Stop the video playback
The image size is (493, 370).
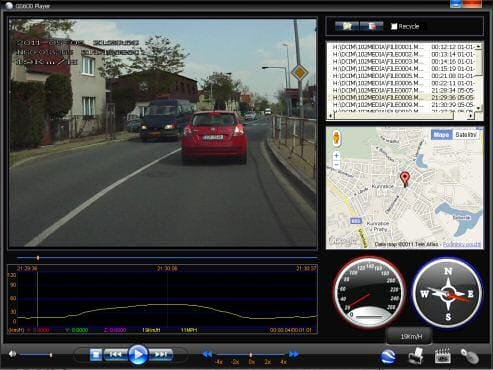pos(96,354)
